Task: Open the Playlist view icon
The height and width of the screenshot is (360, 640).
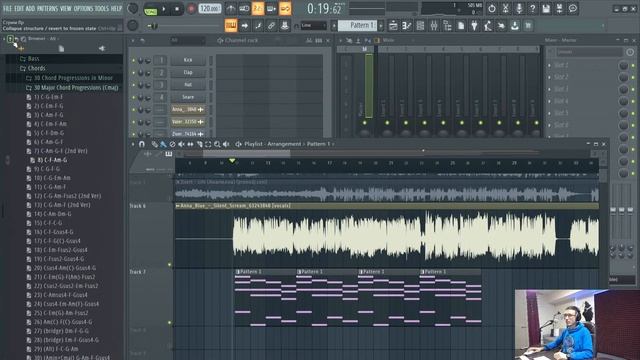Action: click(x=393, y=26)
